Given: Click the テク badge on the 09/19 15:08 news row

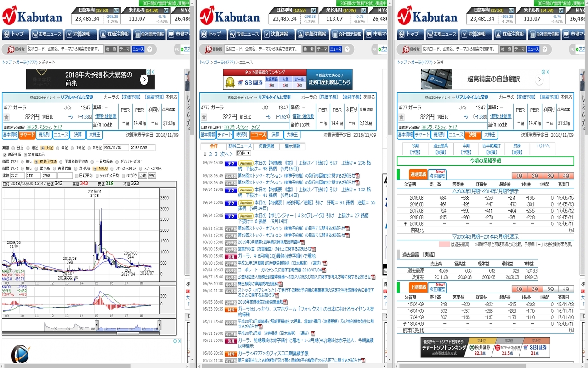Looking at the screenshot, I should tap(231, 163).
